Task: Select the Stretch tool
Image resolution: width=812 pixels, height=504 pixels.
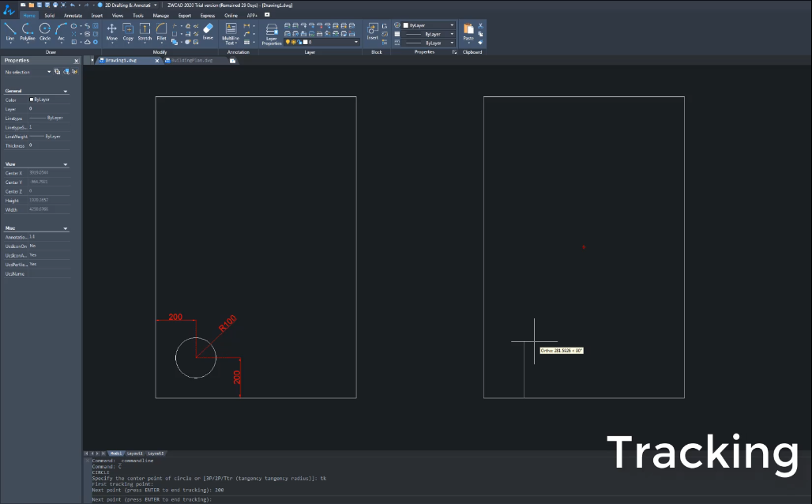Action: (x=145, y=31)
